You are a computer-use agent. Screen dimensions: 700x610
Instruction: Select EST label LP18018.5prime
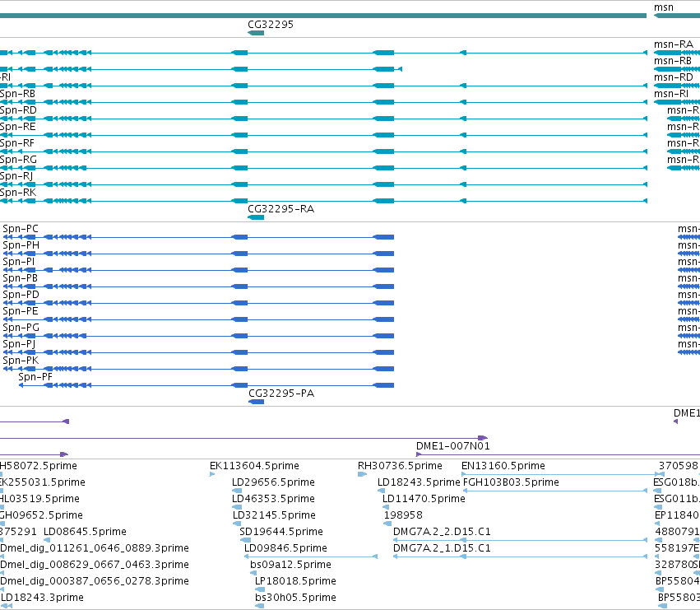click(x=295, y=581)
